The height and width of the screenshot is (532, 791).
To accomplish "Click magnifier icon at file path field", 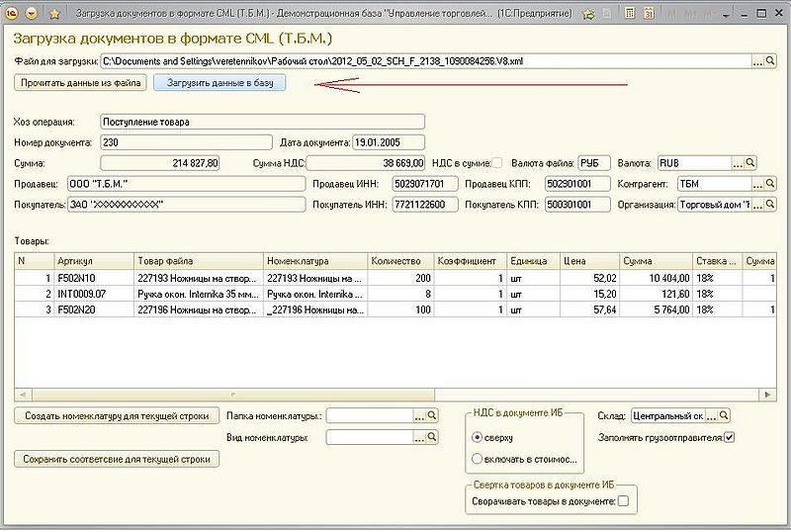I will 772,61.
